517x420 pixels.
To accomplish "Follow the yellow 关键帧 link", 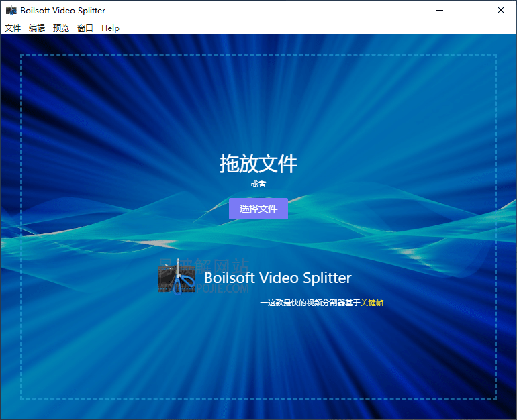I will pyautogui.click(x=372, y=303).
